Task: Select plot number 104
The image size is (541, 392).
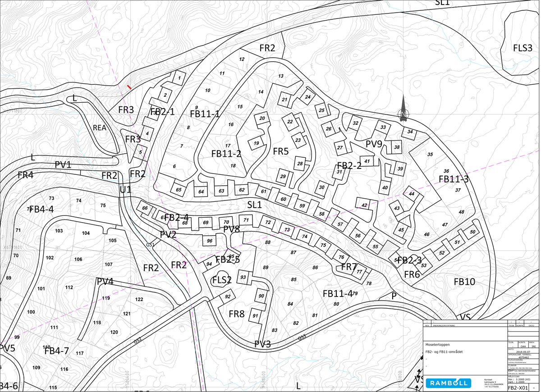Action: tap(86, 233)
